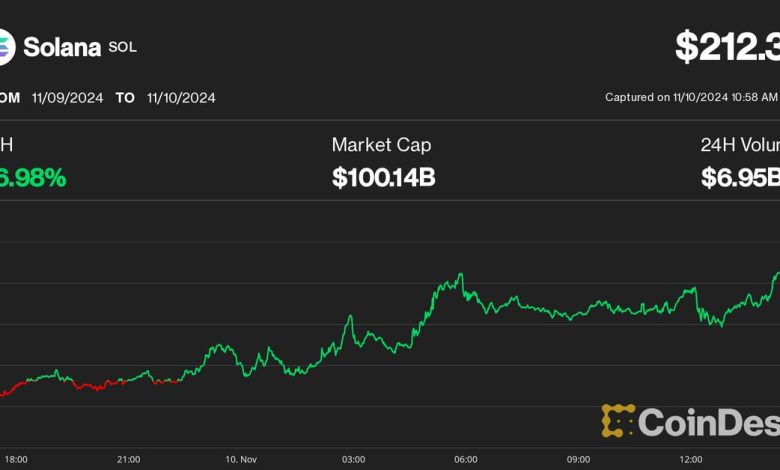This screenshot has width=780, height=470.
Task: Click the 06:00 time axis label
Action: click(465, 459)
